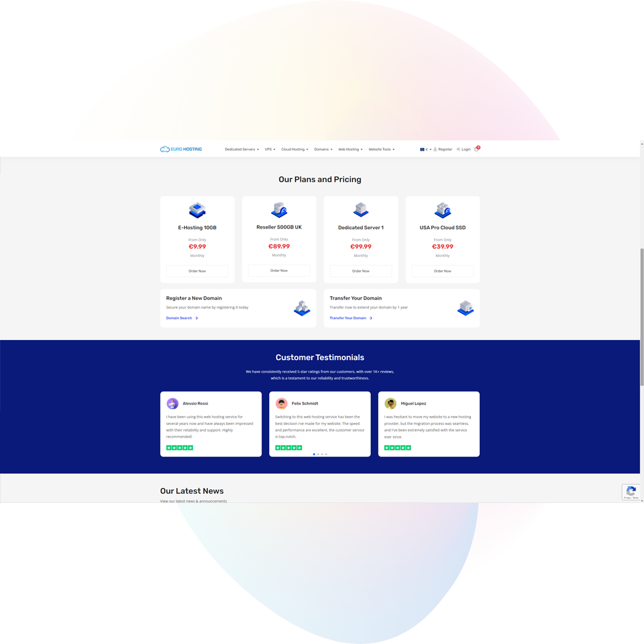The width and height of the screenshot is (644, 644).
Task: Open the Euro currency selector
Action: pyautogui.click(x=424, y=149)
